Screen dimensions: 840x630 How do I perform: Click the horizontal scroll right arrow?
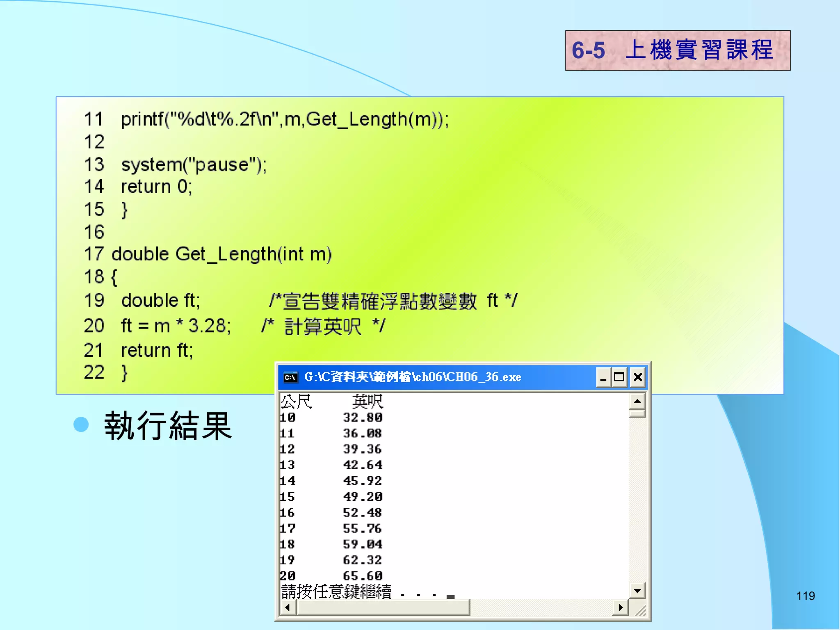621,607
